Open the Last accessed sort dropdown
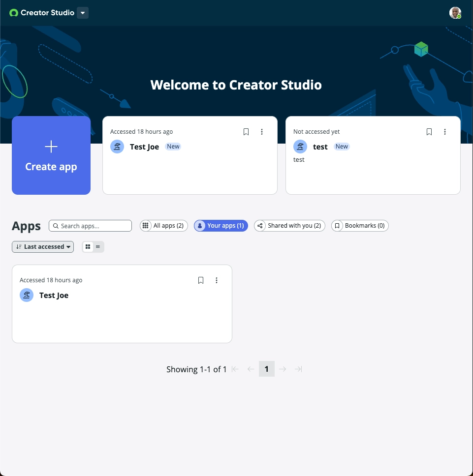The height and width of the screenshot is (476, 473). tap(43, 247)
